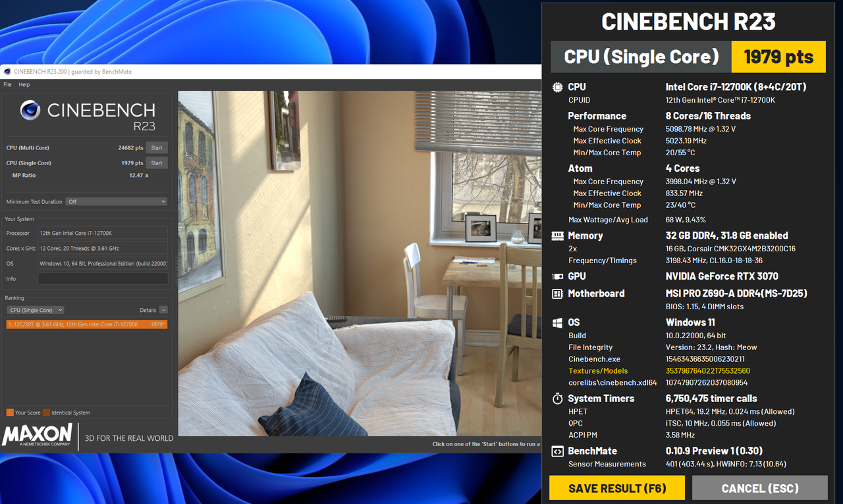Screen dimensions: 843x504
Task: Click the NVIDIA GeForce RTX 3070 text
Action: (722, 276)
